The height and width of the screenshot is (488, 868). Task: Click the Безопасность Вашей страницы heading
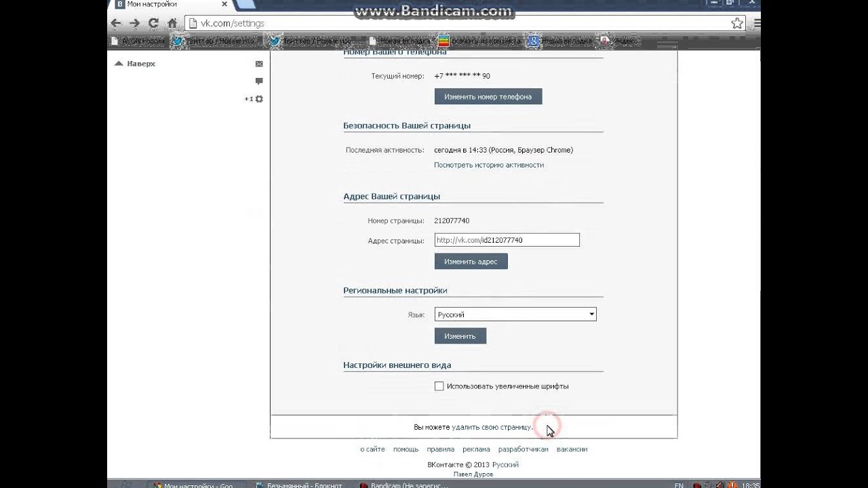pyautogui.click(x=407, y=125)
